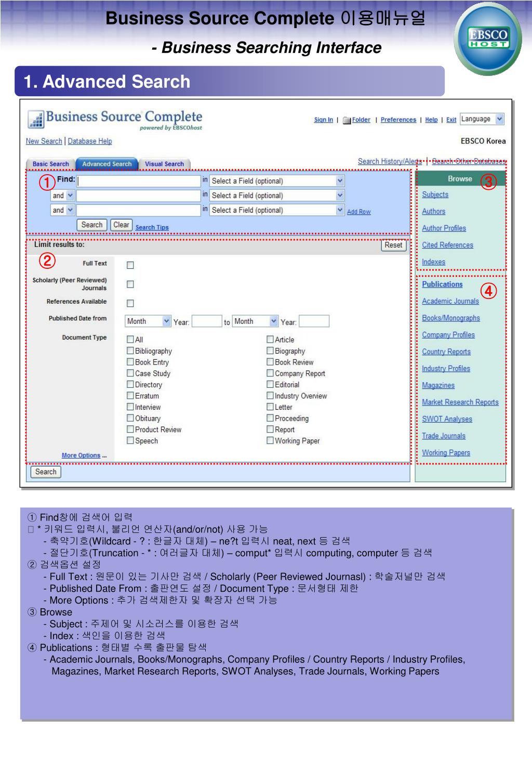Click the EBSCO Host logo badge
Viewport: 532px width, 769px height.
pos(488,38)
